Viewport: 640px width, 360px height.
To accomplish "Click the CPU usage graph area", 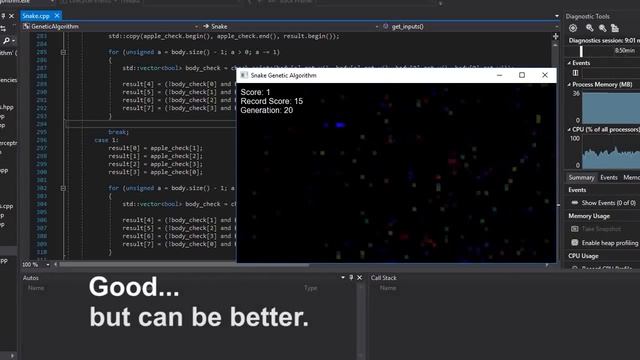I will [611, 153].
